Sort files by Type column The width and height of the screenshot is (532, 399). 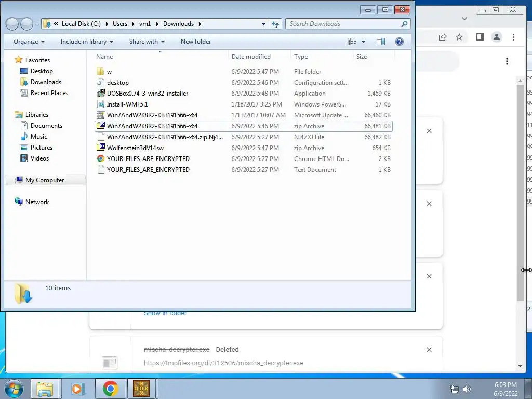coord(301,56)
